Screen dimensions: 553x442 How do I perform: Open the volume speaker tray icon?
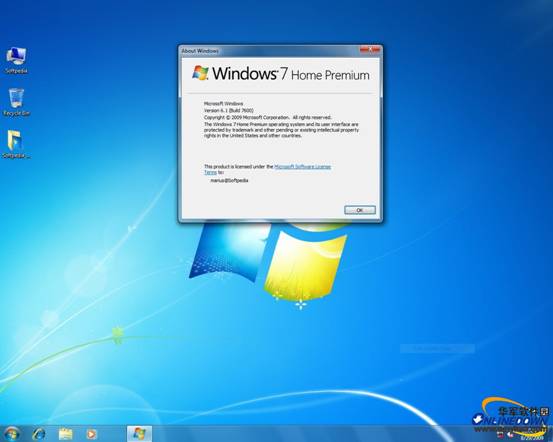click(510, 434)
